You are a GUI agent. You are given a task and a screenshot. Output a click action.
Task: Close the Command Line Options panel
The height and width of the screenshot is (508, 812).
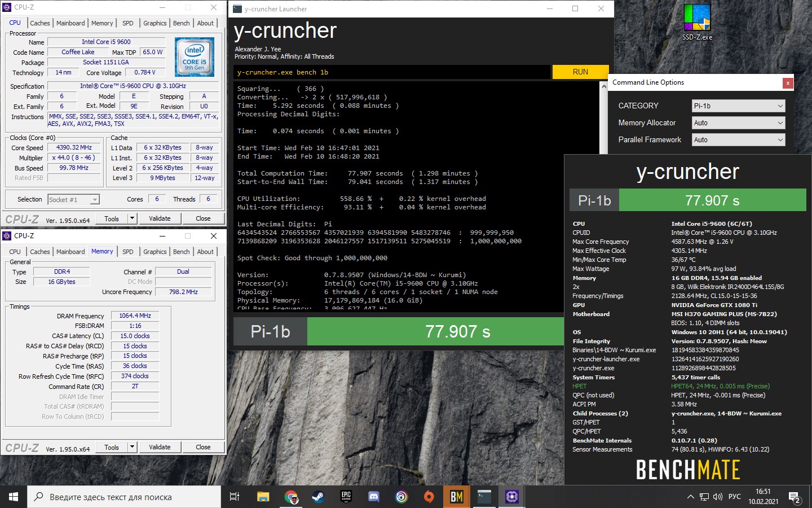pyautogui.click(x=788, y=83)
